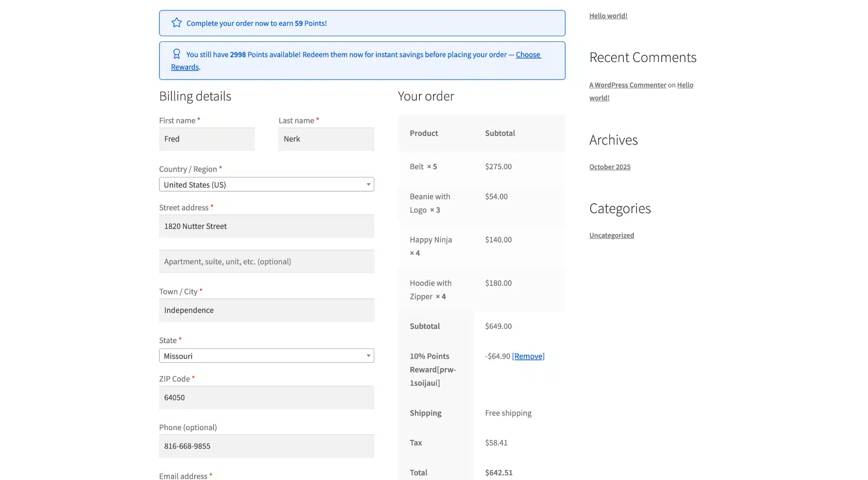
Task: Open the Hello world! post link at top
Action: [x=608, y=16]
